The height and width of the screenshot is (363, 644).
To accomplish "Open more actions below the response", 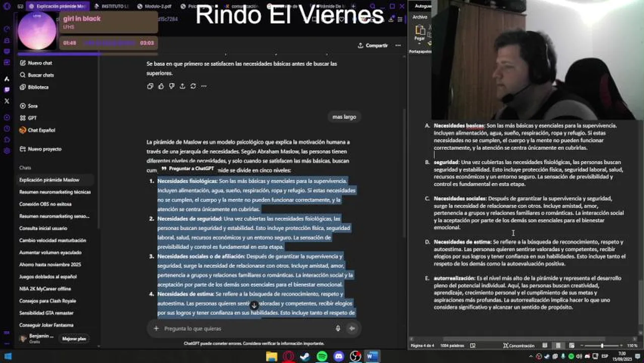I will pos(204,86).
